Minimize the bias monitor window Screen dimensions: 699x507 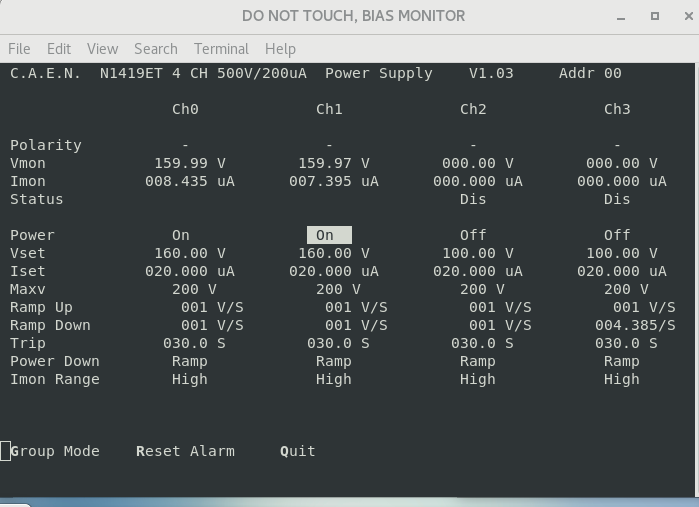tap(621, 16)
